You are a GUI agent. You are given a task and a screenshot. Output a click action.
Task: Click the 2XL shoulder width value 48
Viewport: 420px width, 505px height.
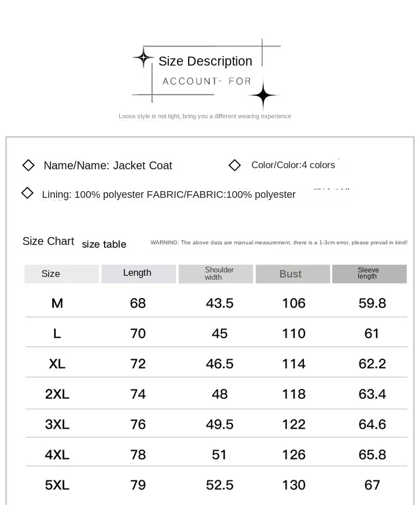[x=220, y=394]
